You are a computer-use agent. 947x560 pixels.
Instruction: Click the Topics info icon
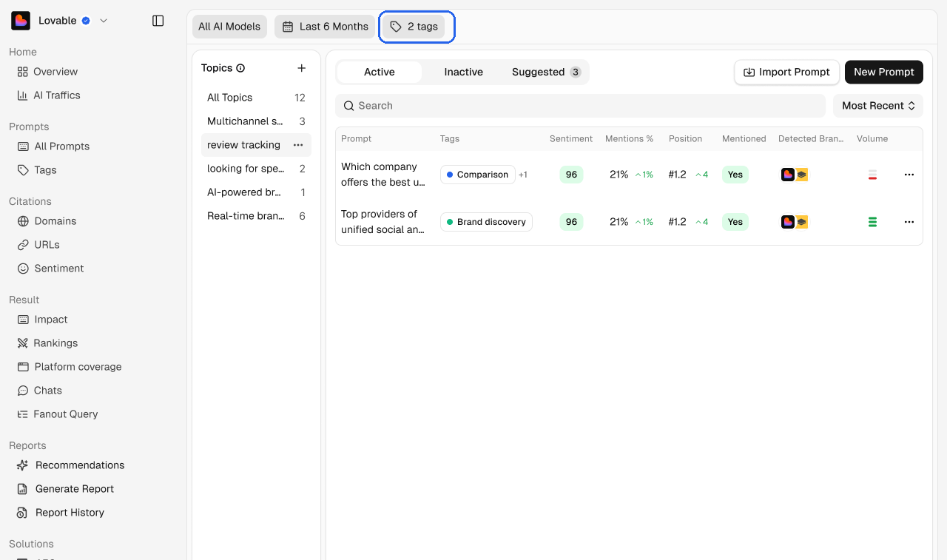(x=240, y=68)
